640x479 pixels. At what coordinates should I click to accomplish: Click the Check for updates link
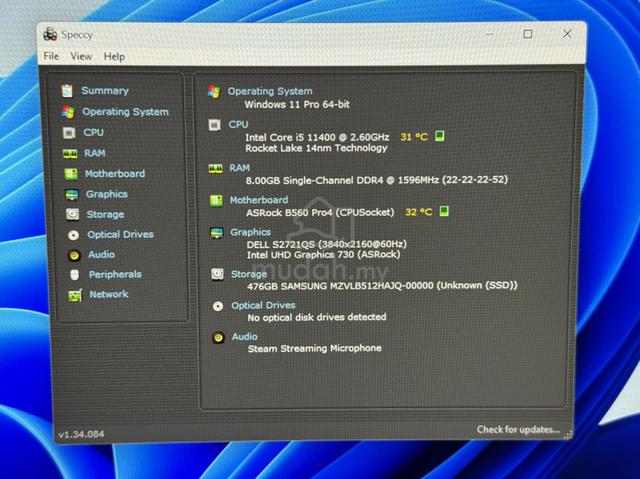point(518,429)
